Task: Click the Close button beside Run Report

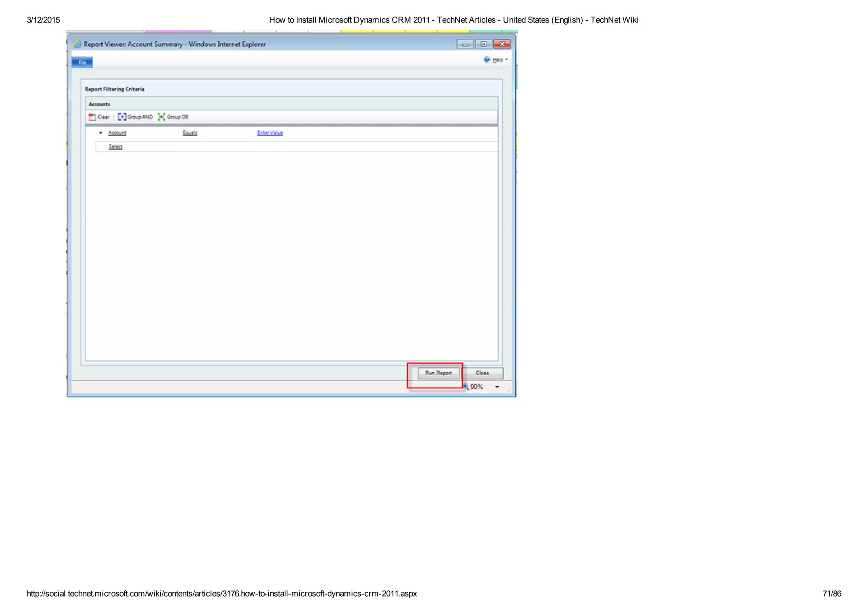Action: 482,373
